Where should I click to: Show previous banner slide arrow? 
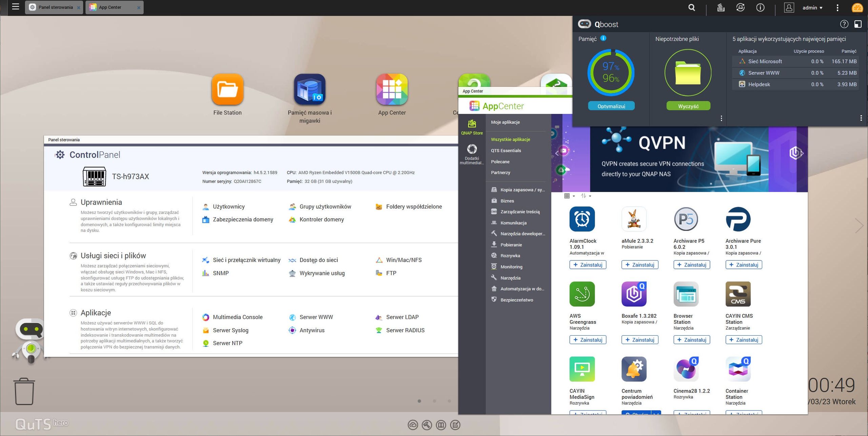coord(557,153)
